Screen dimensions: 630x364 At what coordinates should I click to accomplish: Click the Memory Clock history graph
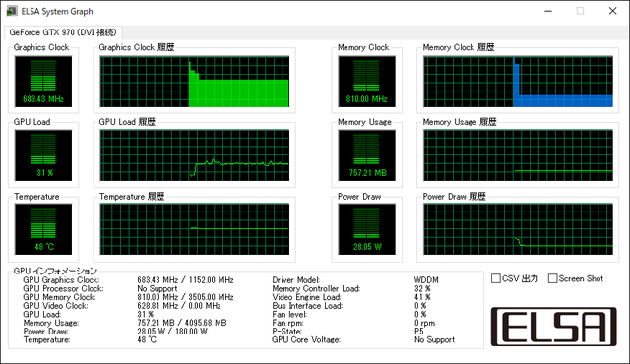click(518, 82)
